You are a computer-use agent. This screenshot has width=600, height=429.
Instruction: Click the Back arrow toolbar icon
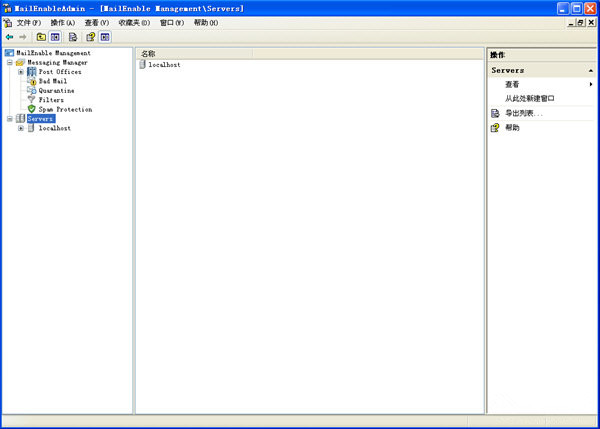(x=10, y=37)
